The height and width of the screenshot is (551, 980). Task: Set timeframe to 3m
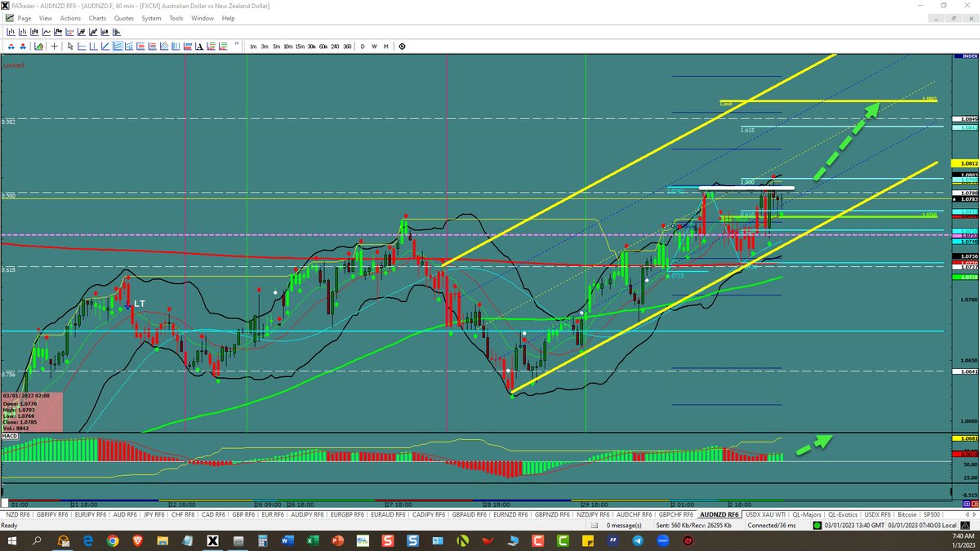[265, 47]
